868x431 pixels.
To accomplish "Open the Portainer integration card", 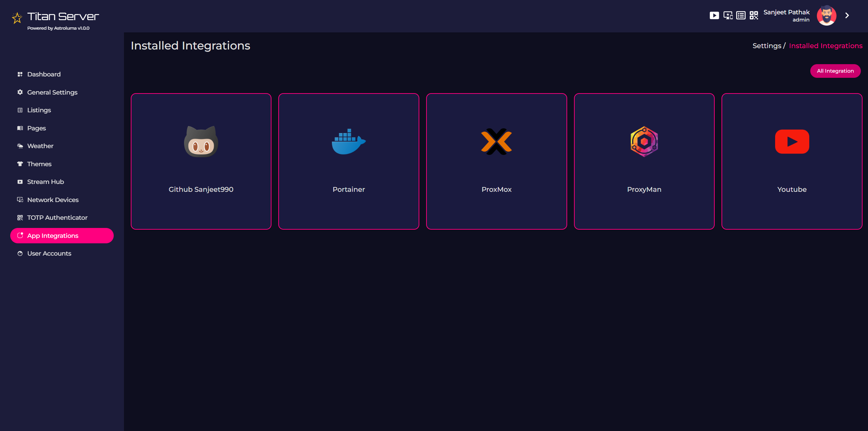I will [349, 161].
